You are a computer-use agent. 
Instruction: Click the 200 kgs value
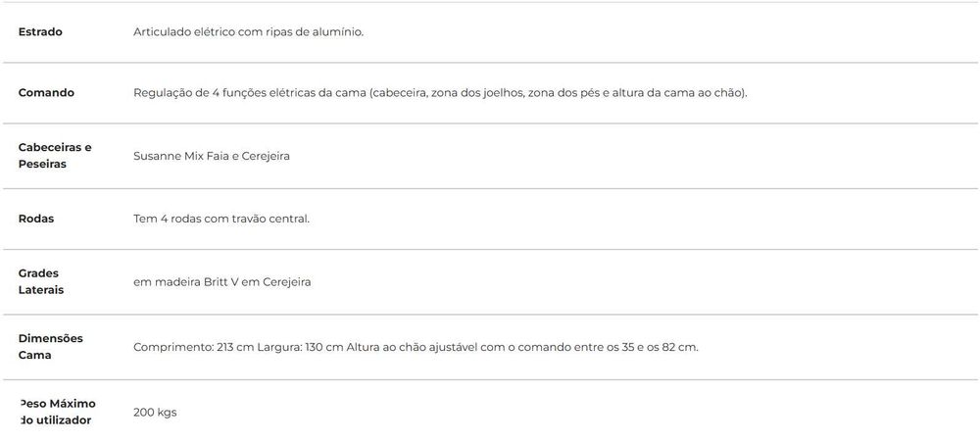(155, 413)
